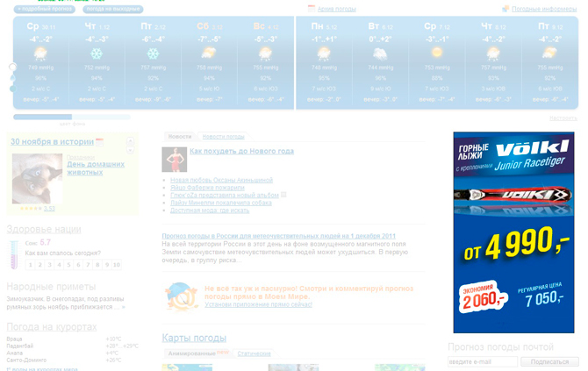Image resolution: width=588 pixels, height=371 pixels.
Task: Switch to the Новости погоды tab
Action: 223,137
